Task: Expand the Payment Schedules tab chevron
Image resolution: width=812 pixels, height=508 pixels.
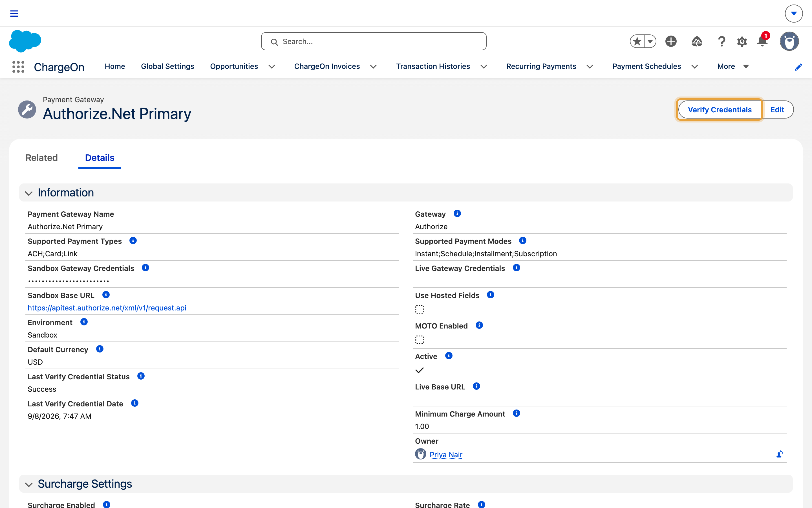Action: point(694,67)
